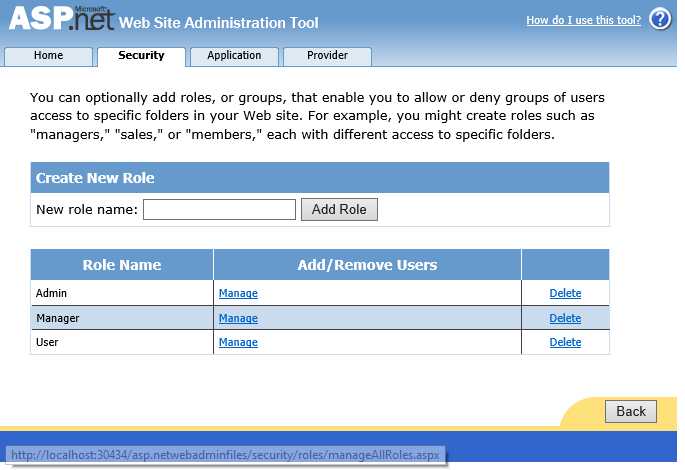Click the Create New Role heading
685x470 pixels.
95,178
